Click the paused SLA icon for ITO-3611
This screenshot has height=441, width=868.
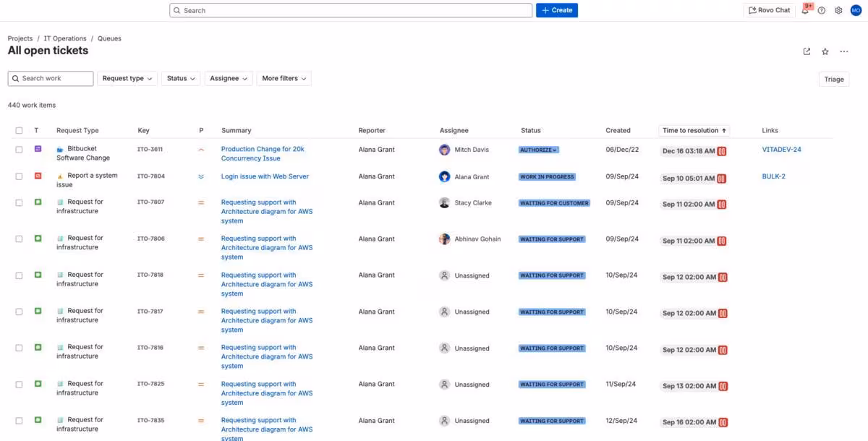[722, 151]
